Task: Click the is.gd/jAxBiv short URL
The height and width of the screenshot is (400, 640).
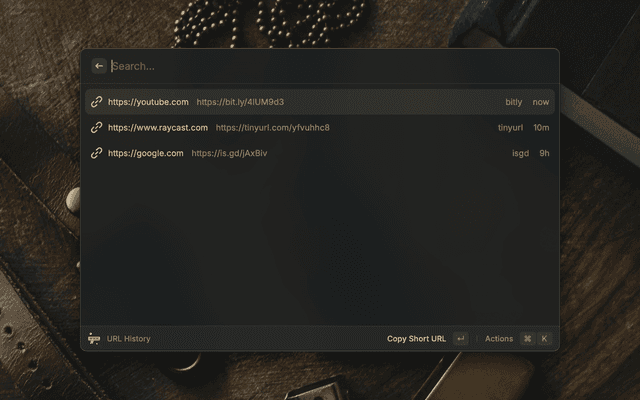Action: click(229, 153)
